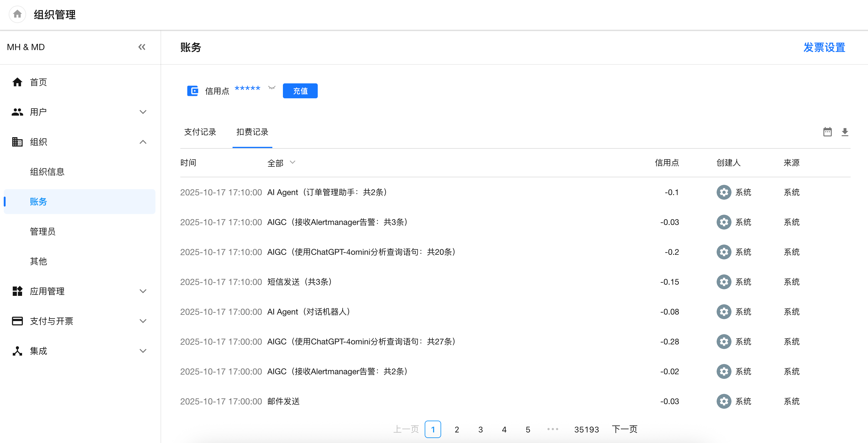The height and width of the screenshot is (443, 868).
Task: Select the 扣费记录 tab
Action: pos(252,132)
